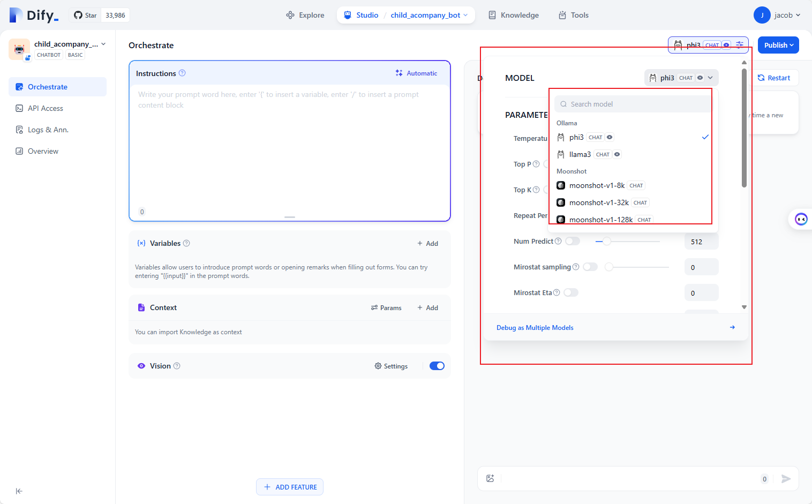Click the Automatic prompt generator
Image resolution: width=812 pixels, height=504 pixels.
click(417, 73)
